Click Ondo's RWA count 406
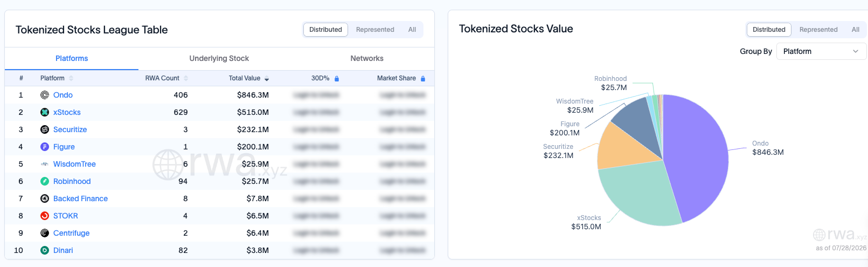Screen dimensions: 868x267 [x=180, y=95]
